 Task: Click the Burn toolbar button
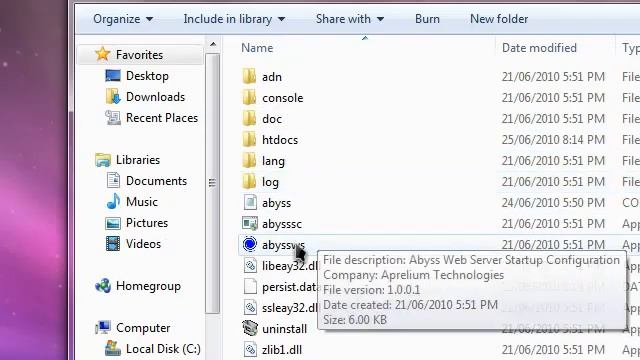pos(427,19)
